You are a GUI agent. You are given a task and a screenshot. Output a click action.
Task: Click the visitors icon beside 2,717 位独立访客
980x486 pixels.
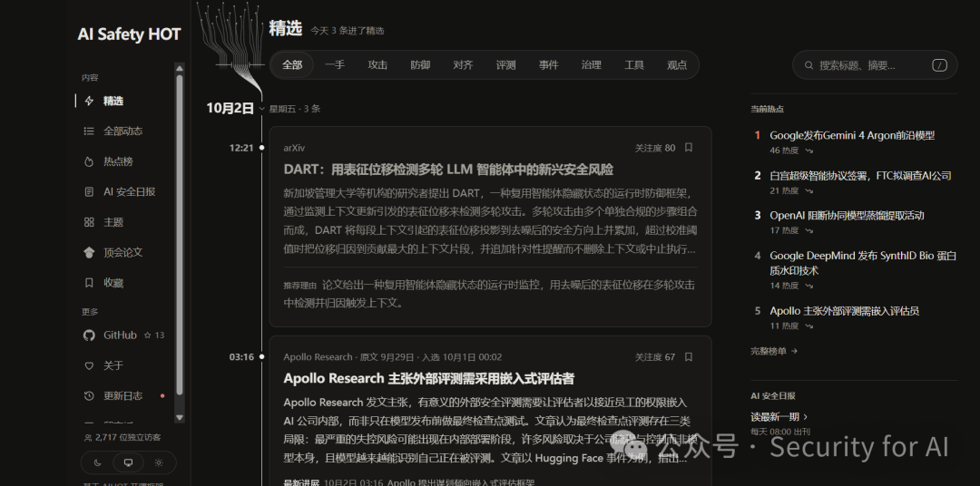[87, 438]
